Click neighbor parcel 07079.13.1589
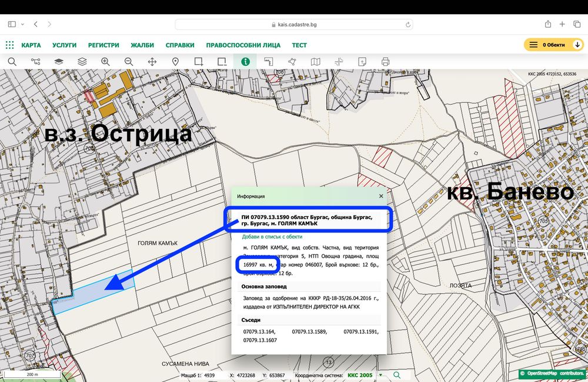The image size is (588, 382). pos(309,332)
